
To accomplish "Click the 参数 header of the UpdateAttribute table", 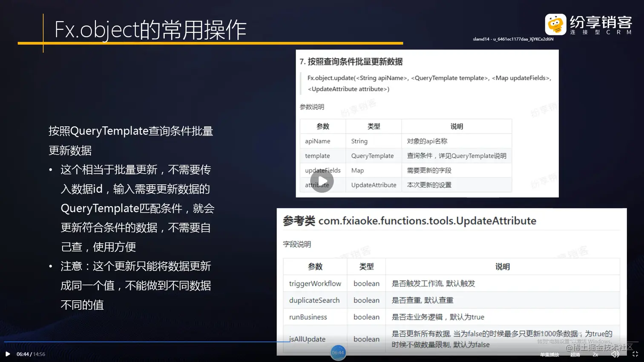I will (x=315, y=267).
